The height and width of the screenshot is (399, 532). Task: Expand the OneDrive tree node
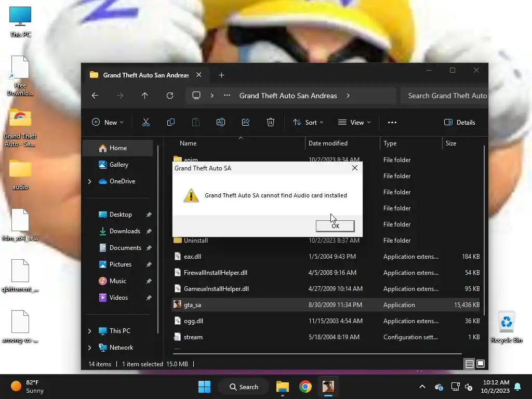coord(89,181)
